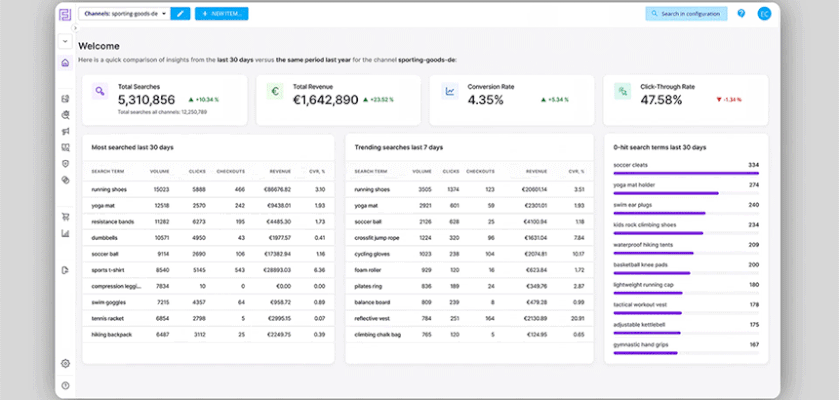
Task: Click the magnifier search analysis sidebar icon
Action: point(65,115)
